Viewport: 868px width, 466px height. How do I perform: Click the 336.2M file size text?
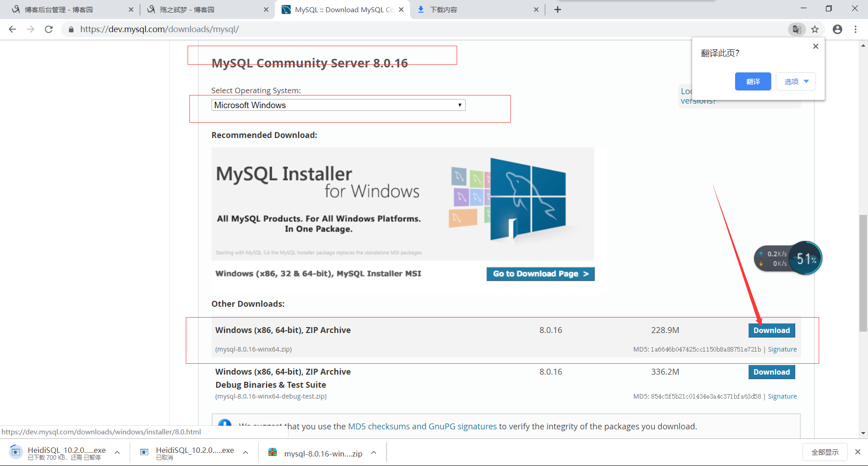(665, 372)
